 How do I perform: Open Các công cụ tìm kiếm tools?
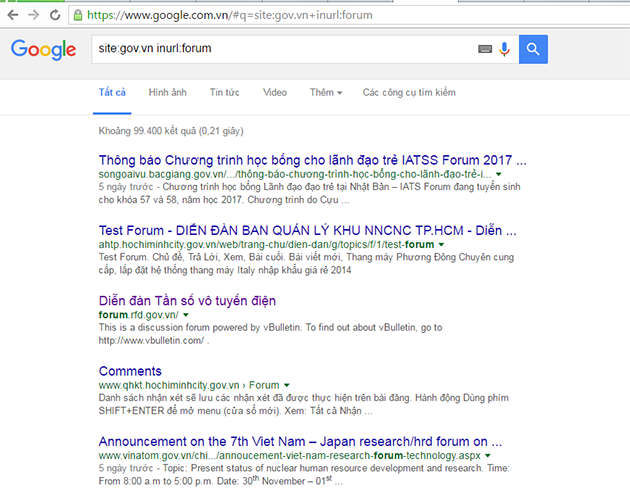point(409,92)
